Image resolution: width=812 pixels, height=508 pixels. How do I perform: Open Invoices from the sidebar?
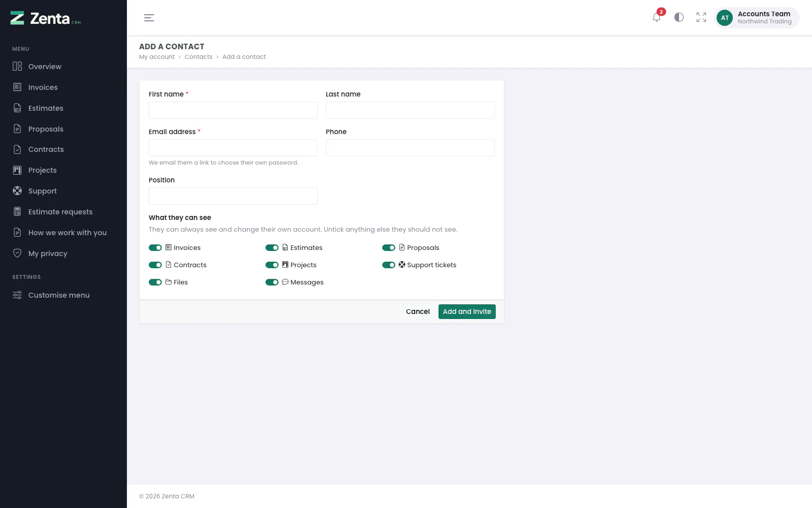click(x=63, y=87)
